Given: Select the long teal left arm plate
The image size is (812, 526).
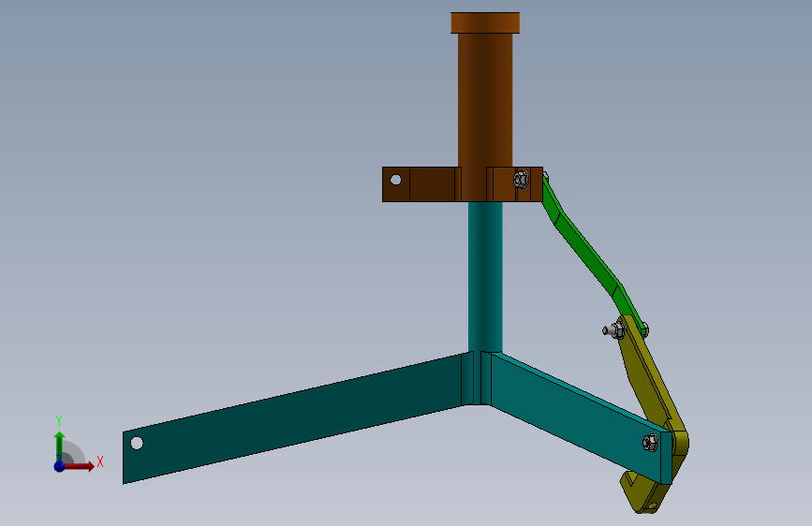Looking at the screenshot, I should pyautogui.click(x=292, y=417).
